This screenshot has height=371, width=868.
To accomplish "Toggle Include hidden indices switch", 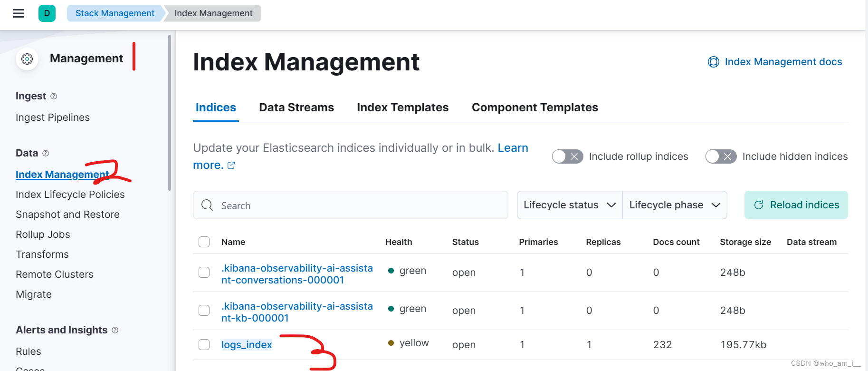I will 721,156.
